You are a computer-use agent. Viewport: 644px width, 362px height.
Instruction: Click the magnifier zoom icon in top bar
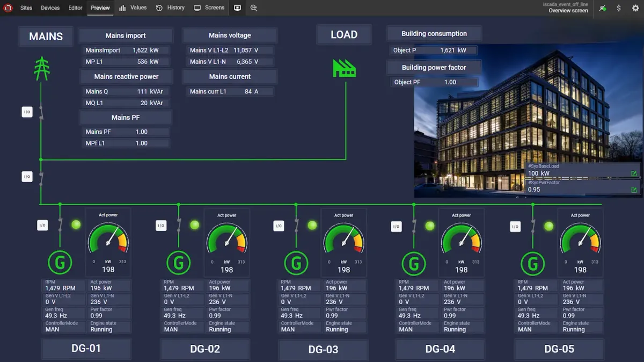tap(254, 8)
